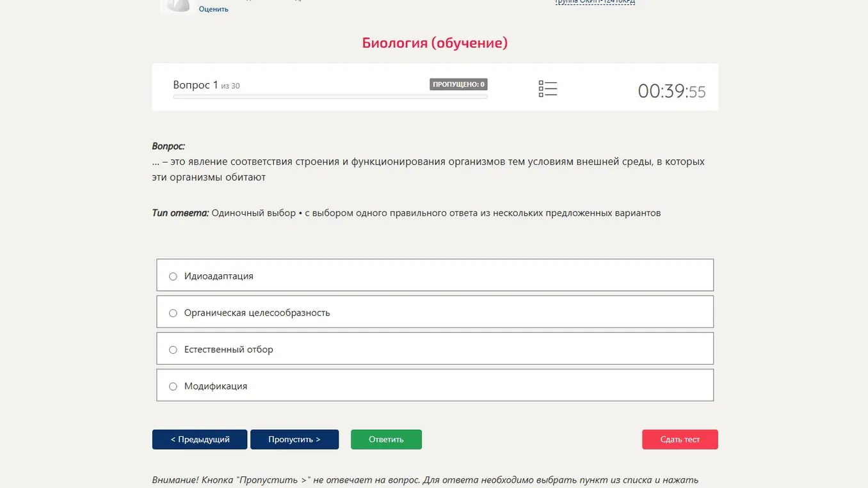Click the Биология (обучение) heading
This screenshot has width=868, height=488.
click(435, 43)
